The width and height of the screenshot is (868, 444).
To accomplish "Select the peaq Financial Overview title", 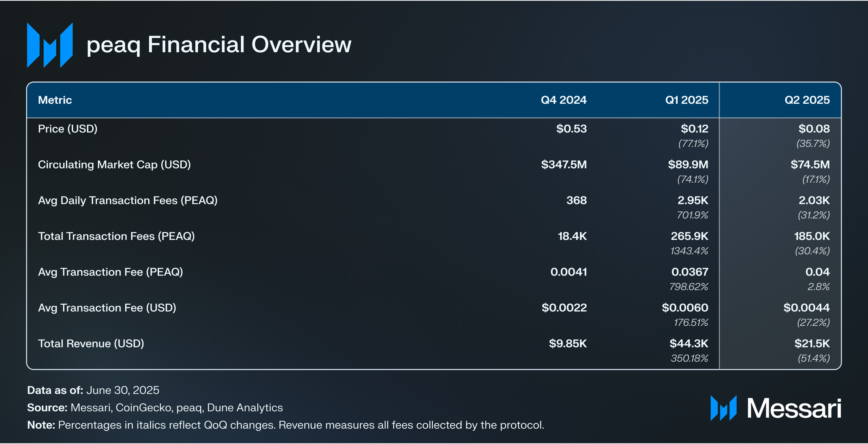I will click(219, 45).
